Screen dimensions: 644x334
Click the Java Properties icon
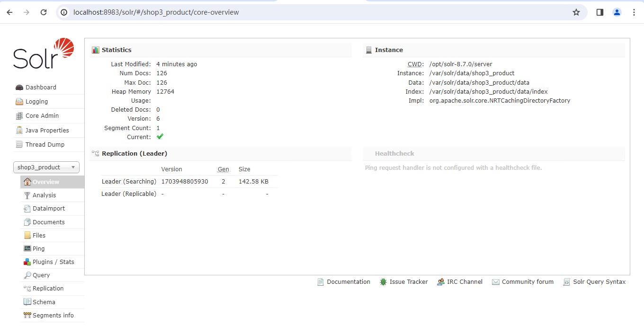tap(19, 130)
